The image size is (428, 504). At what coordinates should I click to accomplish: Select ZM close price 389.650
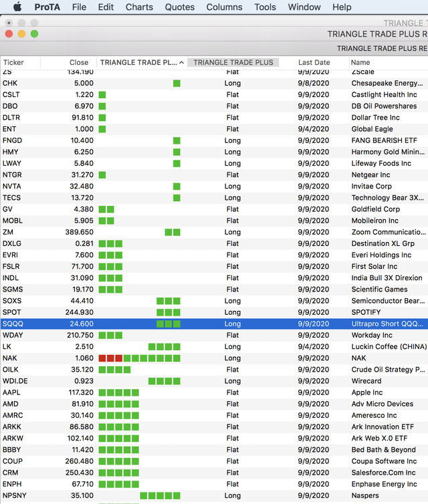(80, 232)
